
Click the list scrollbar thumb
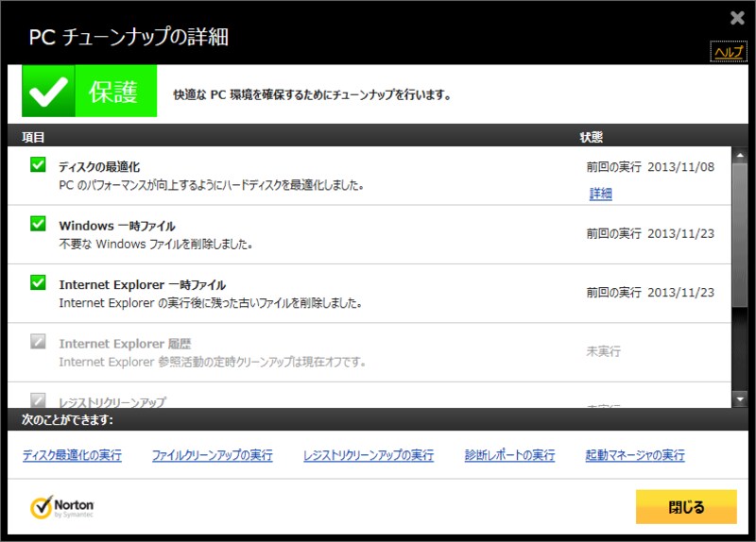(x=740, y=234)
